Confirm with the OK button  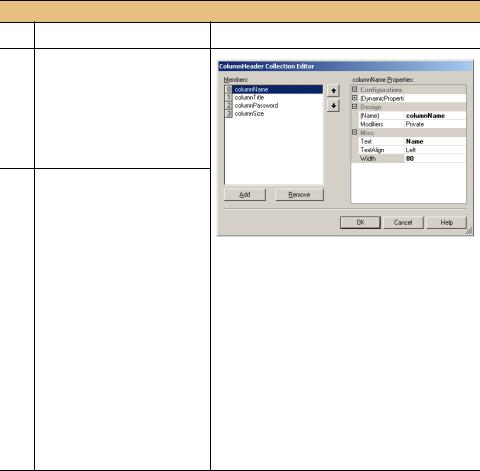[x=360, y=222]
